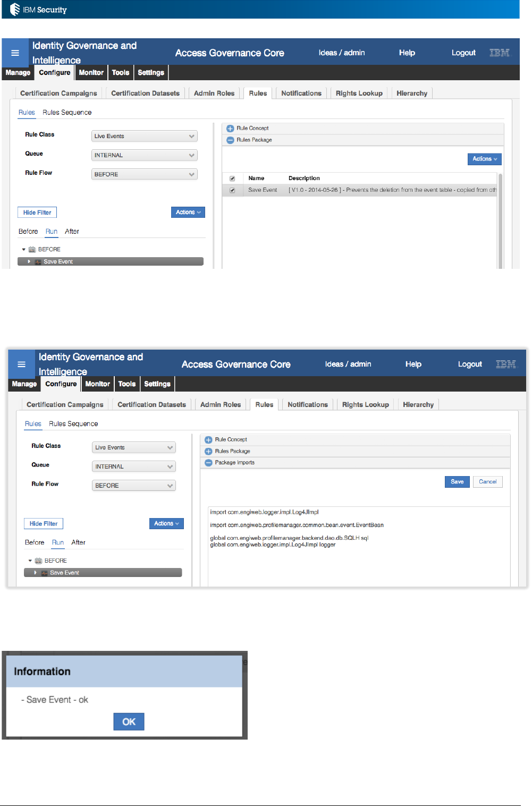Click Logout in upper header
The width and height of the screenshot is (532, 806).
tap(463, 53)
